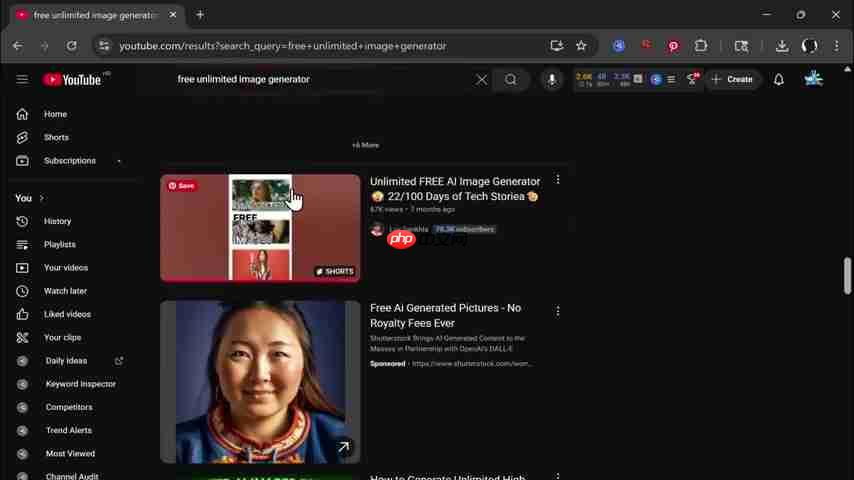The width and height of the screenshot is (854, 480).
Task: Open the account avatar menu
Action: tap(814, 79)
